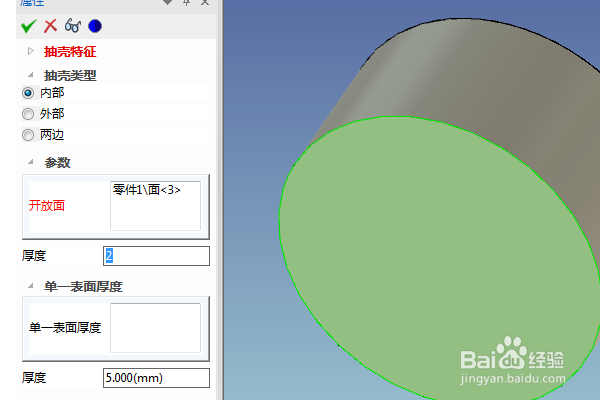Viewport: 600px width, 400px height.
Task: Select the 内部 shell type
Action: pos(28,93)
